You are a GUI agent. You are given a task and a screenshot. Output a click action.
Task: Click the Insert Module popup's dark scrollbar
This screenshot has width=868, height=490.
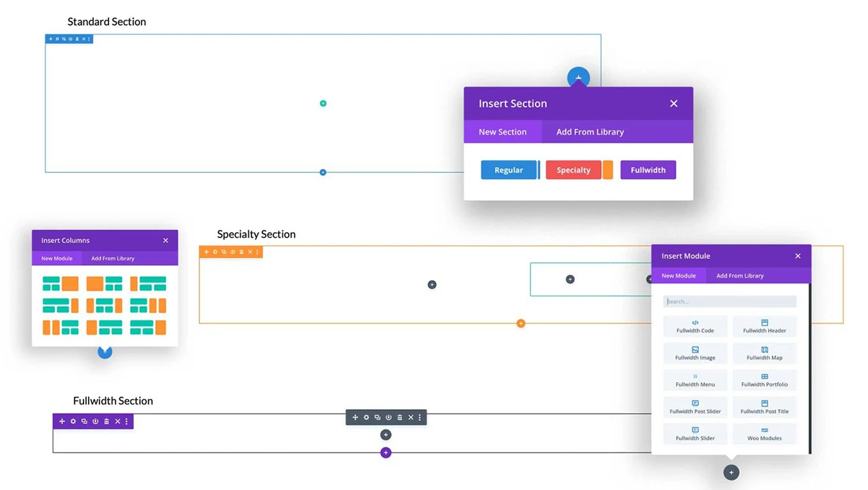[x=810, y=369]
